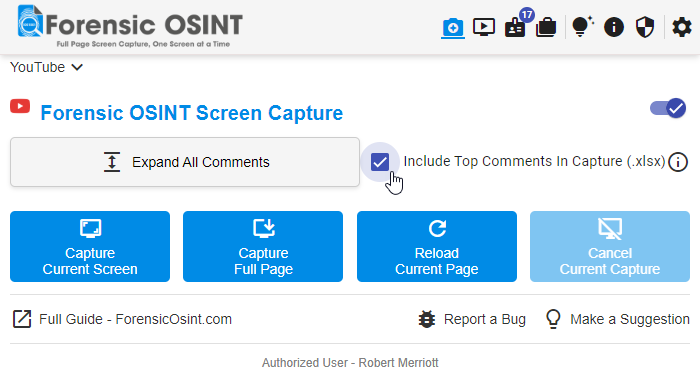Open the case badge icon with 17

coord(515,27)
